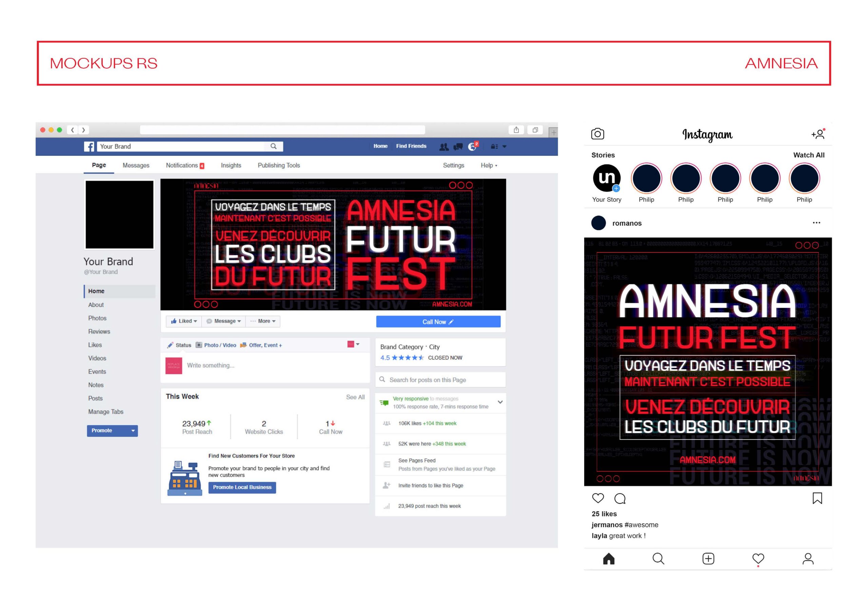Open the Help dropdown
The width and height of the screenshot is (868, 614).
coord(489,165)
